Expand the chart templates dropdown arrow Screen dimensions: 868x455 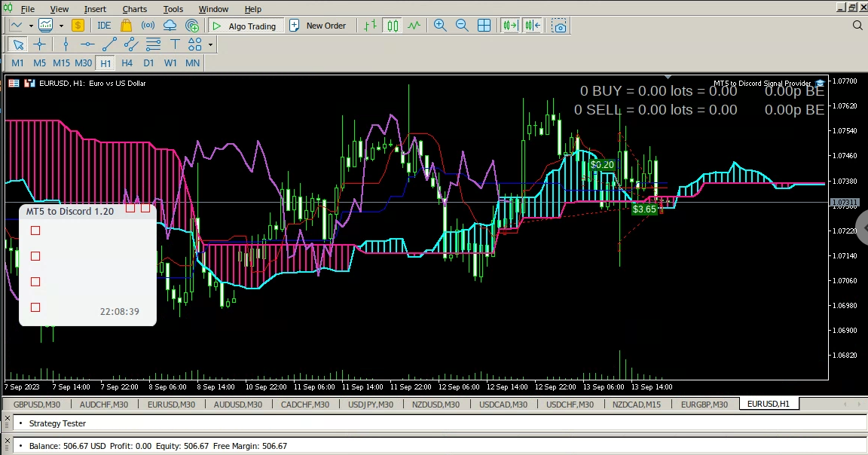coord(61,26)
